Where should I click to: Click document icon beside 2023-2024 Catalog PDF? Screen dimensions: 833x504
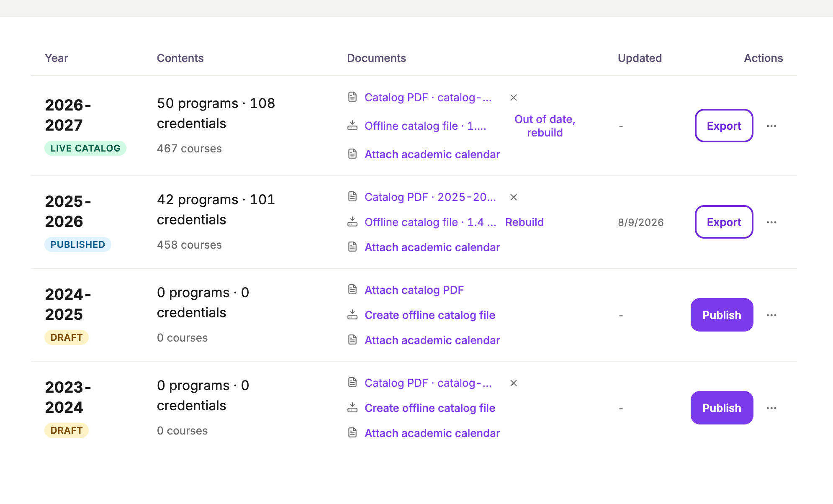pyautogui.click(x=352, y=383)
